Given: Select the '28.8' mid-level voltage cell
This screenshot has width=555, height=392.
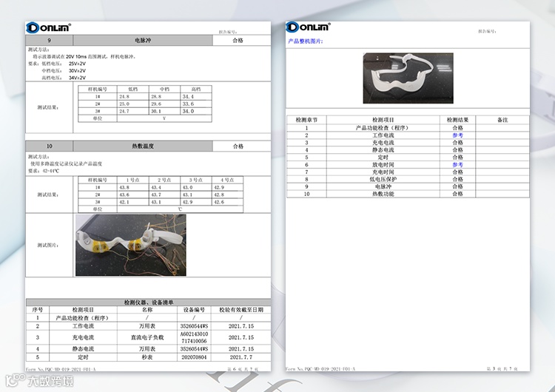Looking at the screenshot, I should (x=164, y=97).
